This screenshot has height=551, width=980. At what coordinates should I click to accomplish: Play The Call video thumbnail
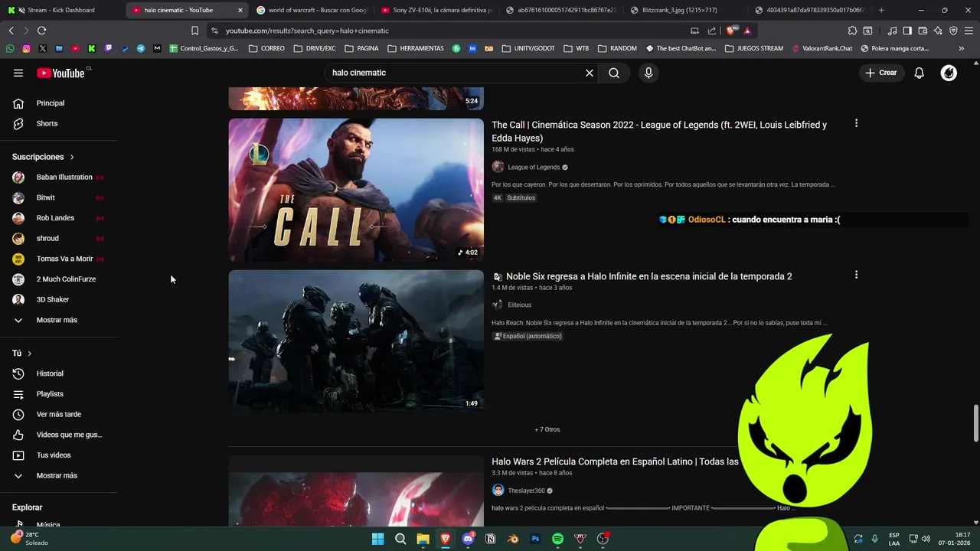click(x=356, y=190)
